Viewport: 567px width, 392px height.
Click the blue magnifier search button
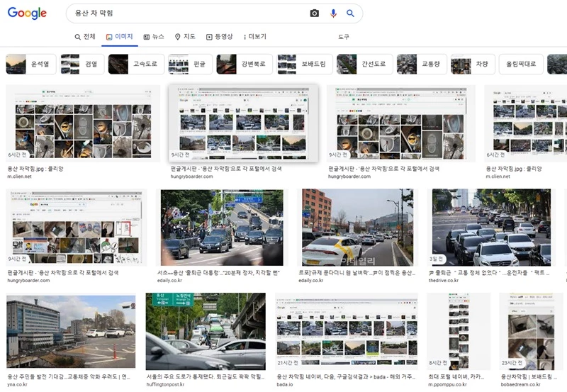[x=350, y=13]
